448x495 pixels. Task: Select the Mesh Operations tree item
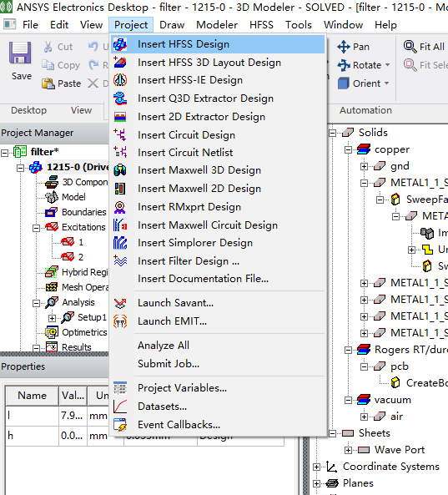click(x=85, y=287)
